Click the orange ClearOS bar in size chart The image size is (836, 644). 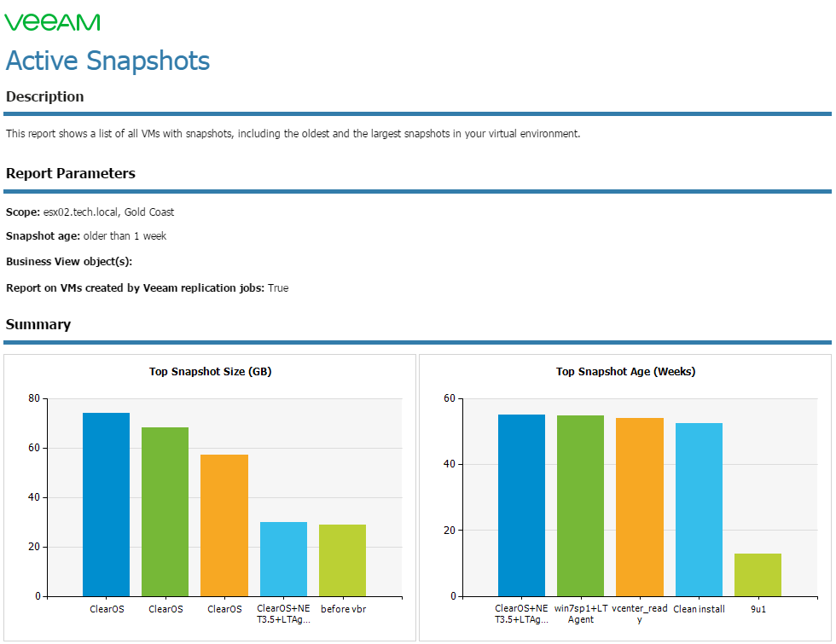point(224,525)
